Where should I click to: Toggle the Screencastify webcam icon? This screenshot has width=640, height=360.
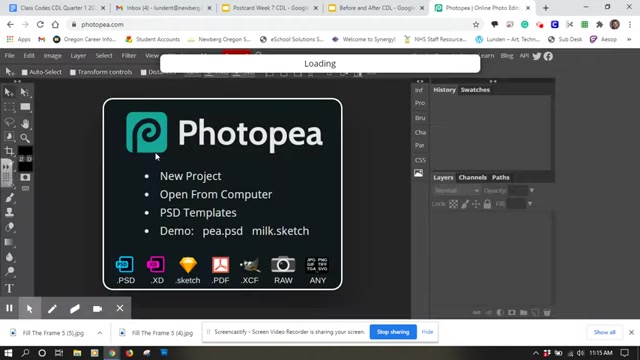coord(97,309)
